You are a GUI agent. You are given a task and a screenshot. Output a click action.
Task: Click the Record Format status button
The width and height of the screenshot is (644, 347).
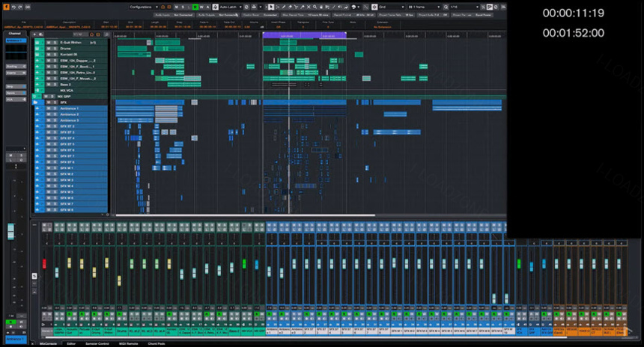tap(354, 15)
